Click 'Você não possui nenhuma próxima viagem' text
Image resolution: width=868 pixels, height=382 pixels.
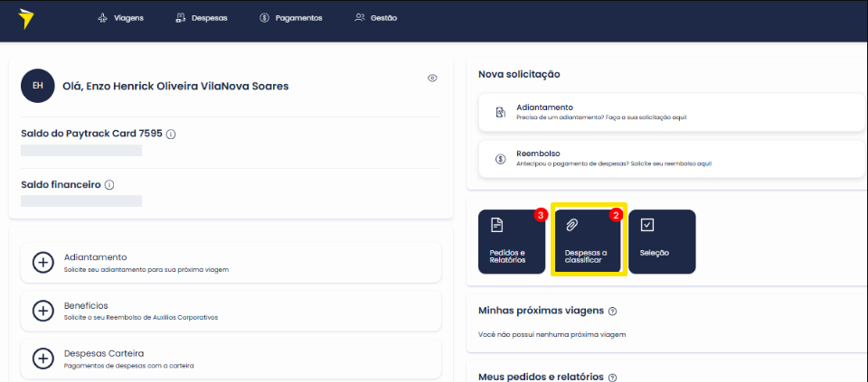[x=552, y=334]
